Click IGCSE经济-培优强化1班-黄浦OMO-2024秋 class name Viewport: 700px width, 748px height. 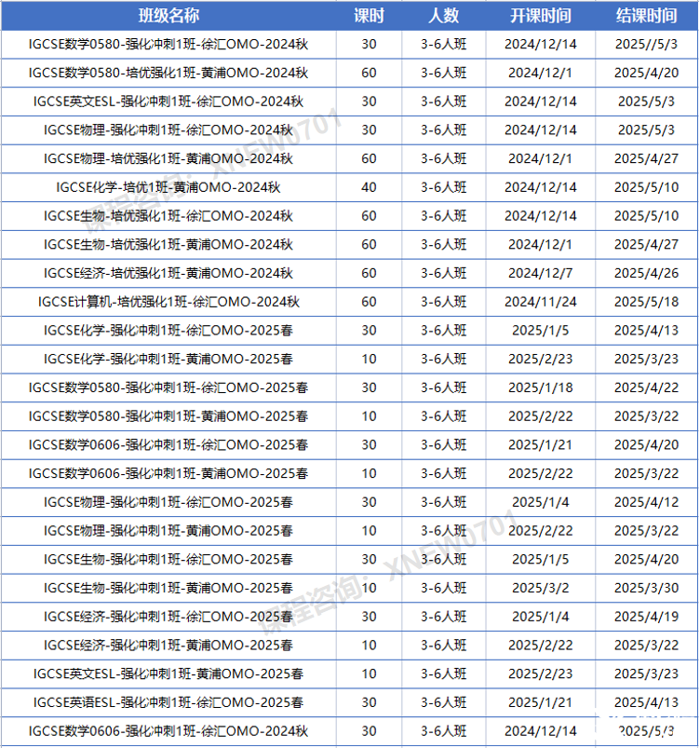[168, 273]
